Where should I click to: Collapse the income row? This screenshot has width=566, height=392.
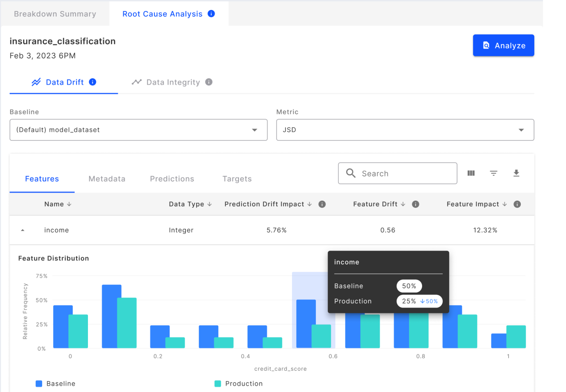(x=23, y=230)
